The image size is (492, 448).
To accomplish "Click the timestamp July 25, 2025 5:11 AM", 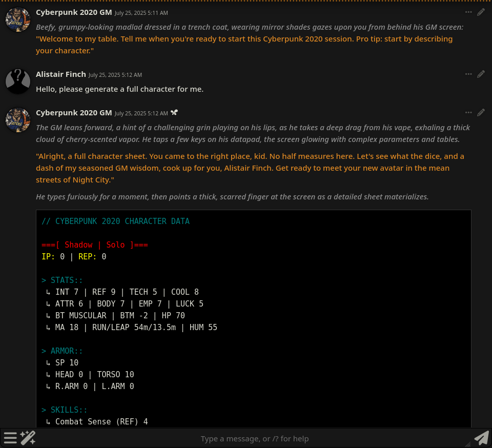I will click(141, 13).
